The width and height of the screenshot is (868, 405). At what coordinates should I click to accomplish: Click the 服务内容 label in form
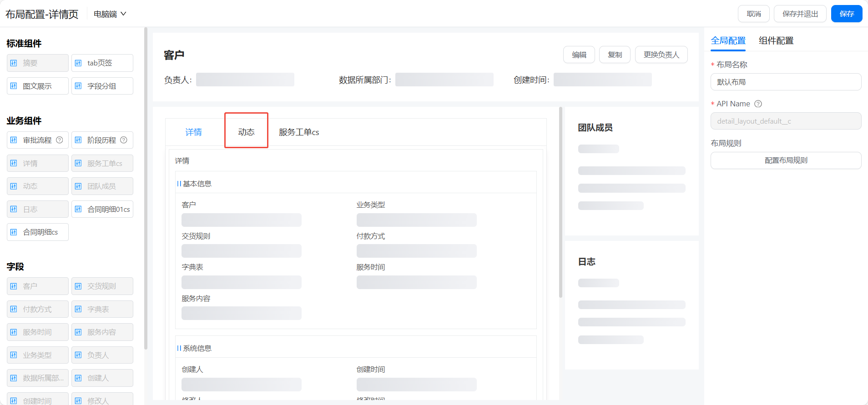coord(196,299)
